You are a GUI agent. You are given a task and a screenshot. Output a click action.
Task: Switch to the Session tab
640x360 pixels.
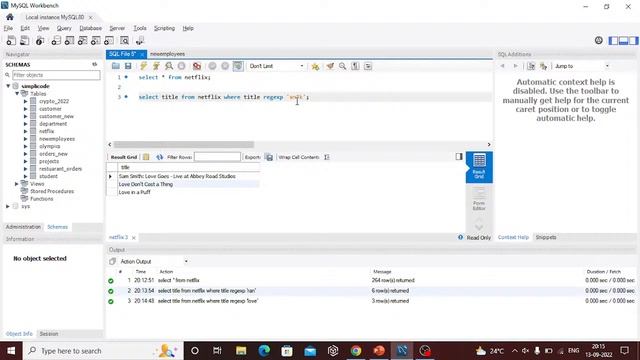[x=49, y=334]
